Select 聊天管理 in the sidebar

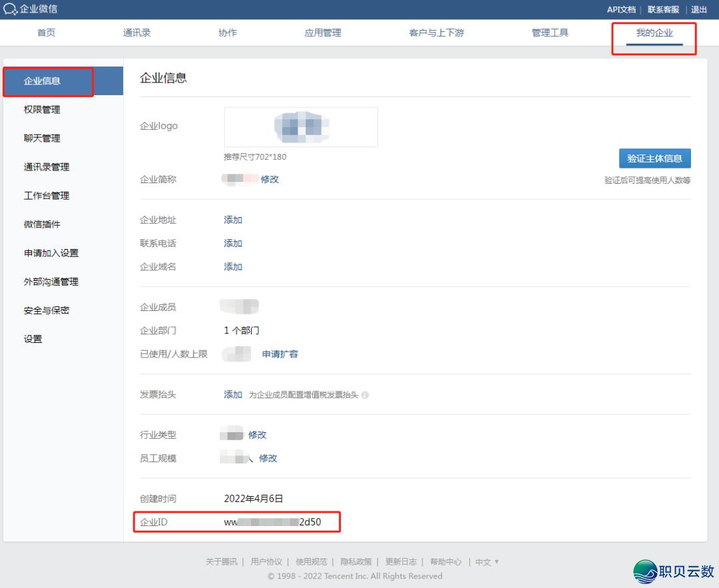(42, 138)
